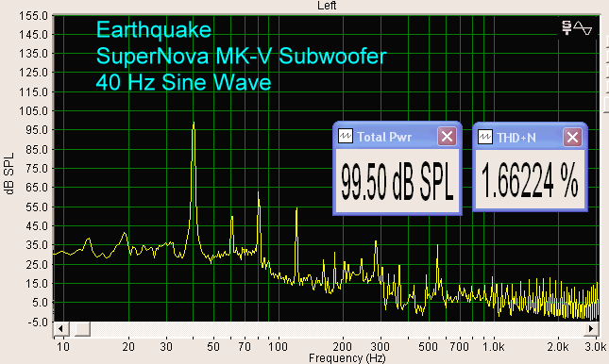Image resolution: width=609 pixels, height=364 pixels.
Task: Click the dB SPL axis label
Action: [9, 174]
